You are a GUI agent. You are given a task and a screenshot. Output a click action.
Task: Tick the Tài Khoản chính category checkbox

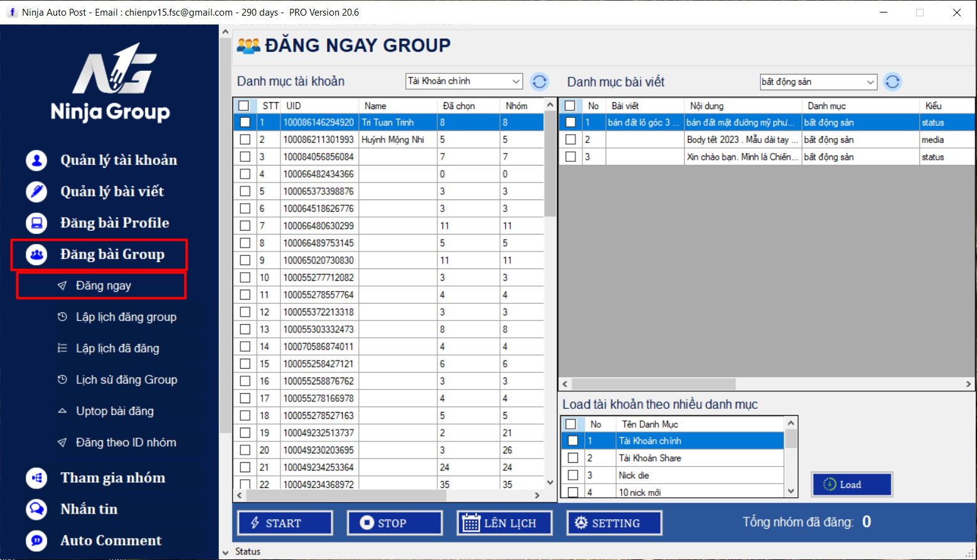pyautogui.click(x=573, y=441)
